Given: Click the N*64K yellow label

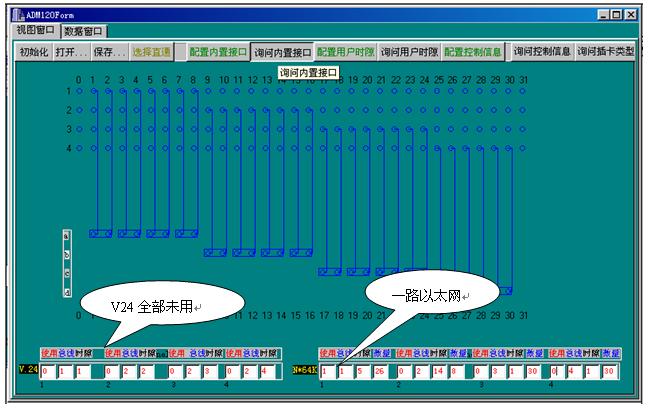Looking at the screenshot, I should (x=305, y=369).
